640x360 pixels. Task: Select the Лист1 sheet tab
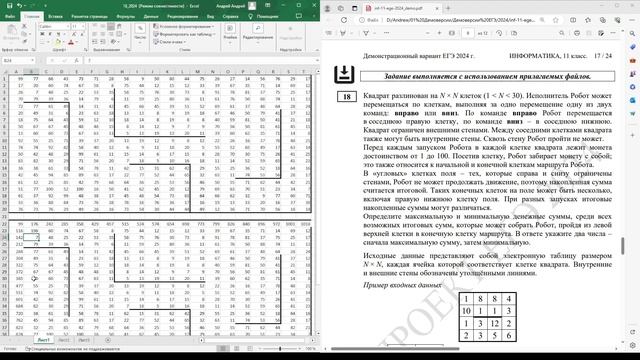coord(43,340)
